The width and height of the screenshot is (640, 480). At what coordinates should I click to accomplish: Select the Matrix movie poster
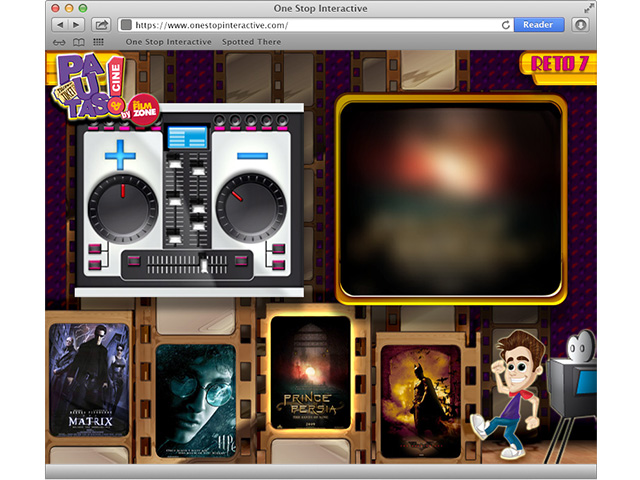click(x=89, y=380)
